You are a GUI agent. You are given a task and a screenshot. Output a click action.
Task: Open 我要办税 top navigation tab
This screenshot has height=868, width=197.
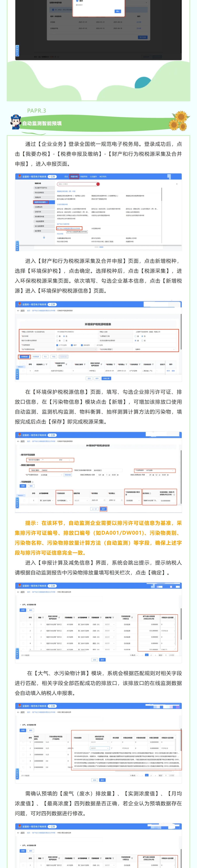(74, 177)
